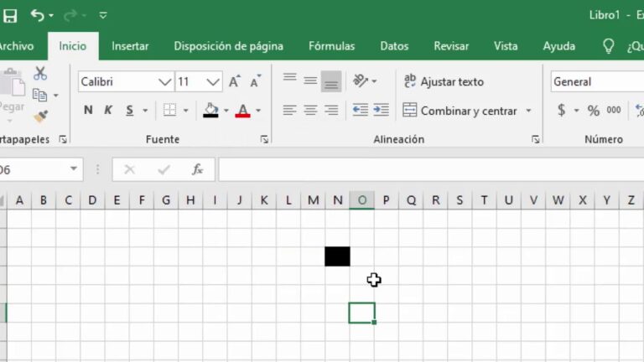Image resolution: width=644 pixels, height=362 pixels.
Task: Save the workbook with the floppy disk icon
Action: pos(10,16)
